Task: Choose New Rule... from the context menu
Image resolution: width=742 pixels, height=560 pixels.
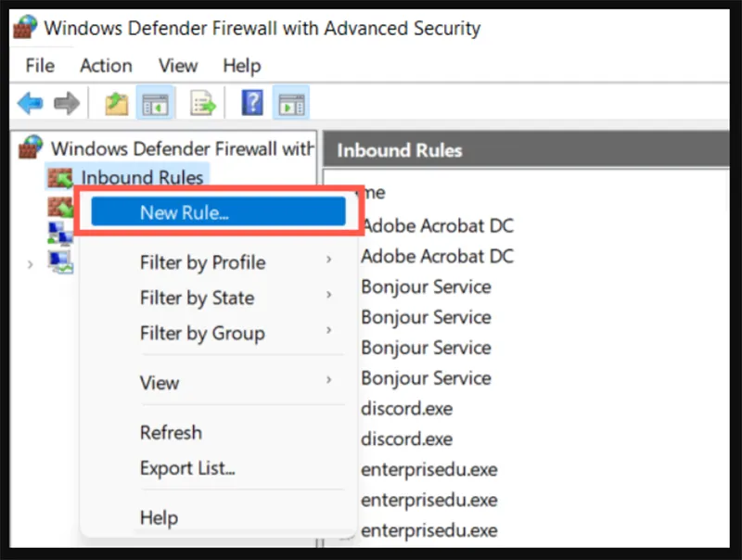Action: tap(185, 212)
